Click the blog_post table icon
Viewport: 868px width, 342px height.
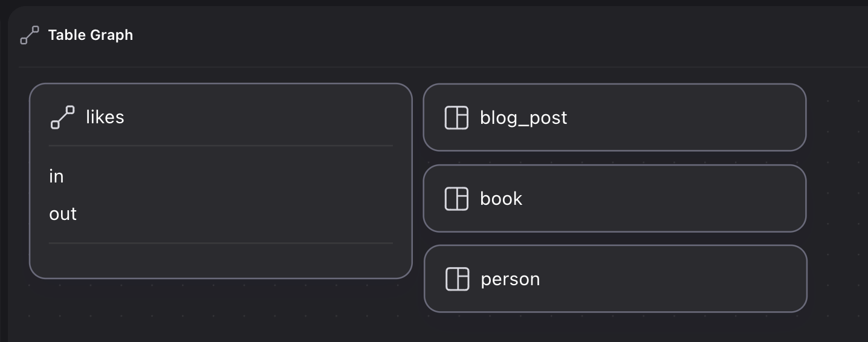click(x=456, y=117)
